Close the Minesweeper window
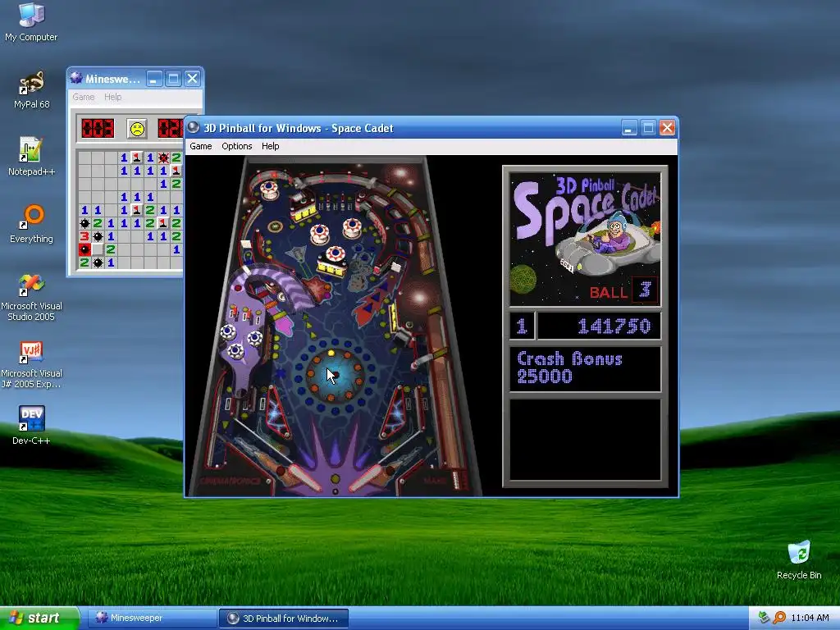840x630 pixels. click(x=192, y=79)
